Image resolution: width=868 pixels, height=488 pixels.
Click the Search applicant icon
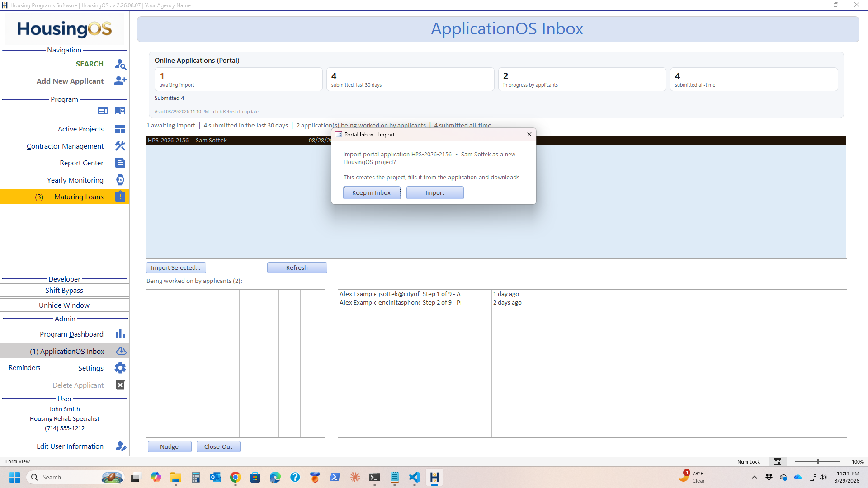pos(120,64)
